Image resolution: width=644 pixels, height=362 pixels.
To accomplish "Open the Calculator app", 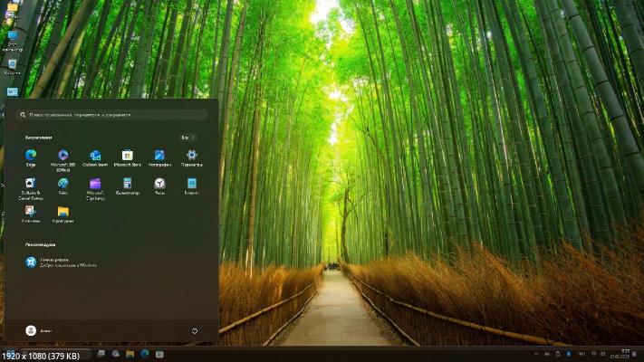I will [x=128, y=184].
